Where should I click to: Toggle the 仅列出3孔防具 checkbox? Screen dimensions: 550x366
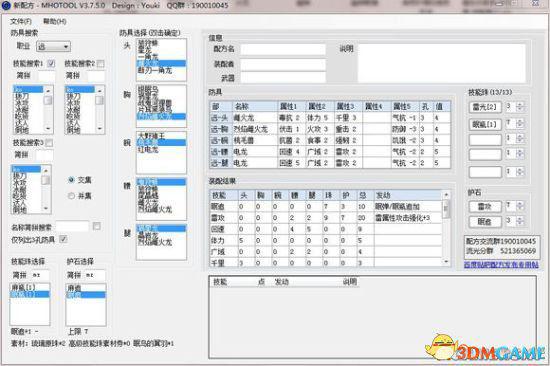[63, 239]
